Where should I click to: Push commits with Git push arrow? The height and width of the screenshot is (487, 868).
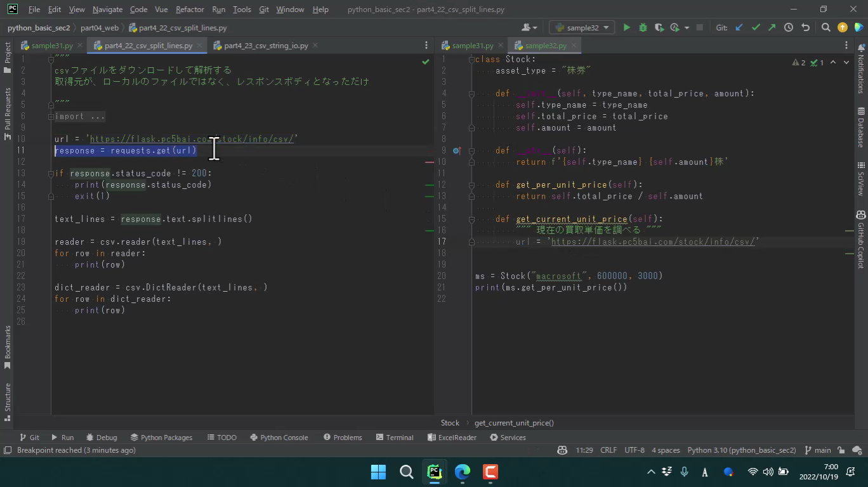click(x=772, y=27)
